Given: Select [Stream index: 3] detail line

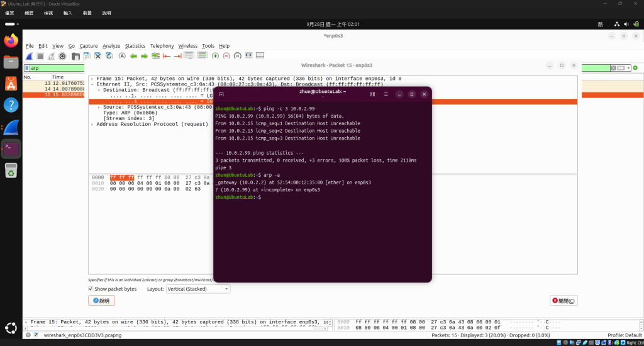Looking at the screenshot, I should pos(129,119).
